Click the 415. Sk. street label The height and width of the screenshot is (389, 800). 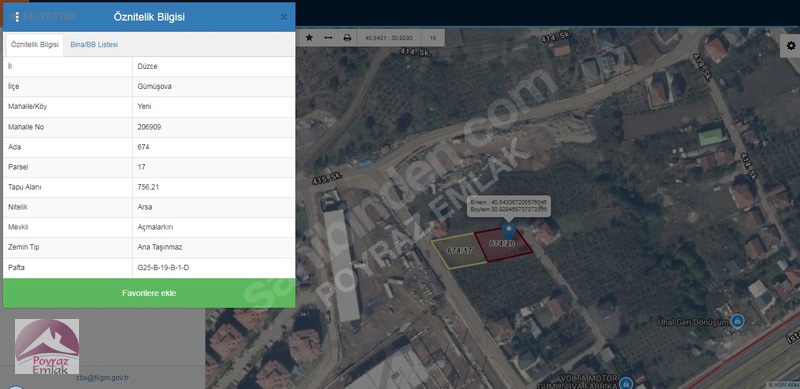(327, 178)
